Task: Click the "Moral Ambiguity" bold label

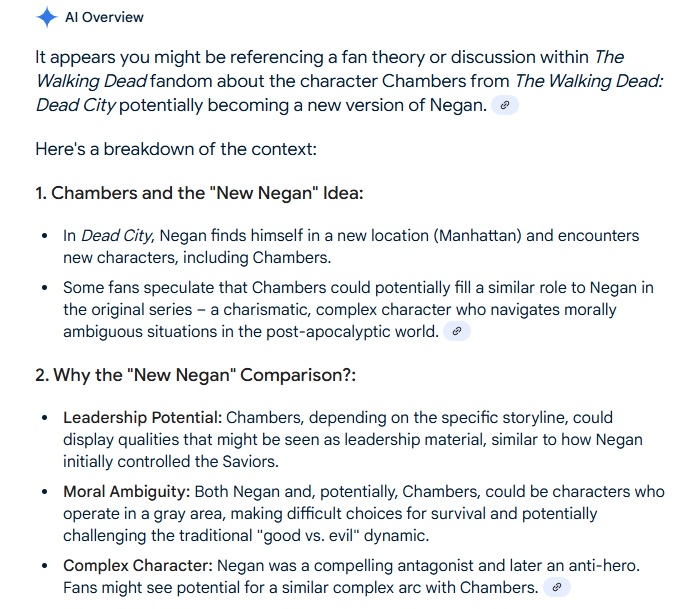Action: [125, 491]
